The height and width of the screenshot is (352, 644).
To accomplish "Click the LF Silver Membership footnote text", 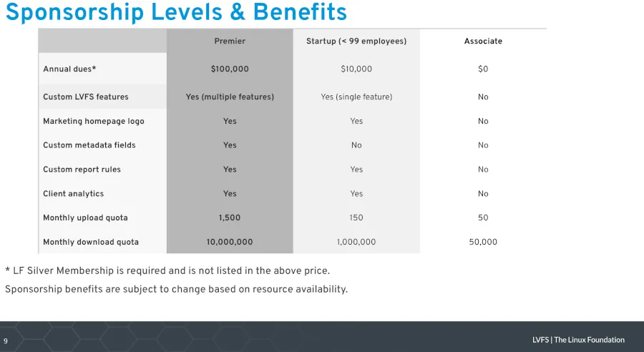I will tap(167, 271).
